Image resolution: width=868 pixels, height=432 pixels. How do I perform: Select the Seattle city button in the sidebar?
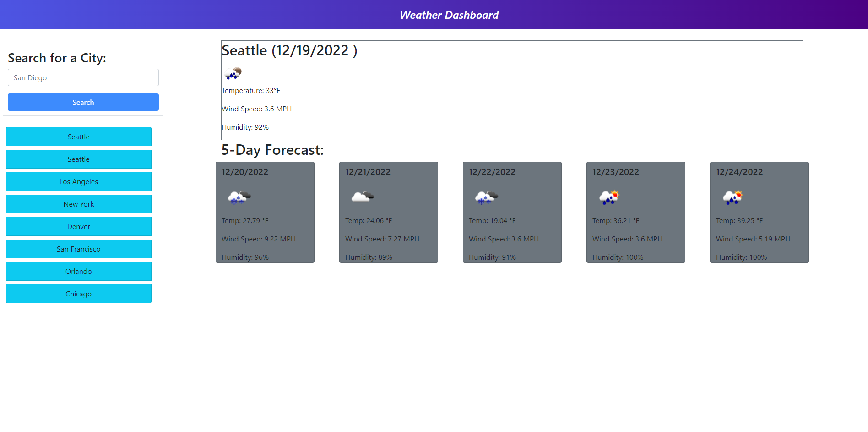click(x=78, y=137)
